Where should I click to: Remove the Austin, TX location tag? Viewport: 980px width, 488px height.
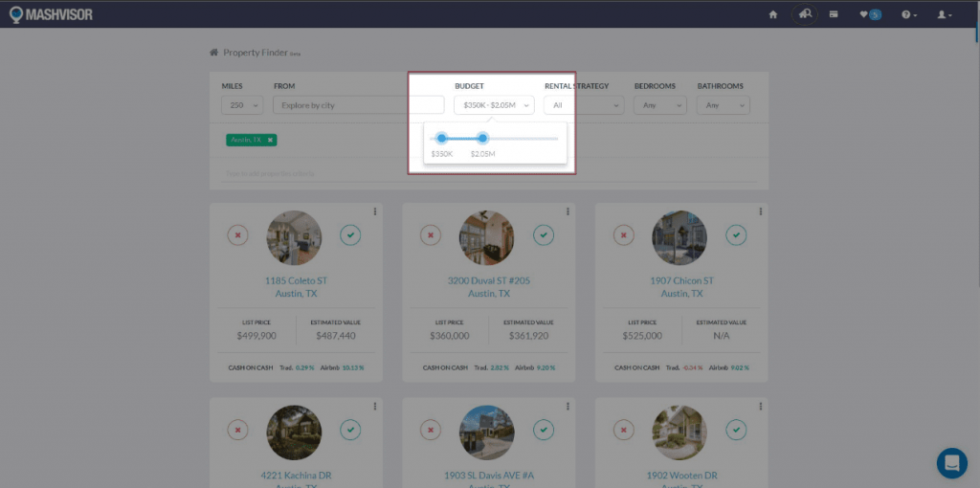tap(271, 140)
